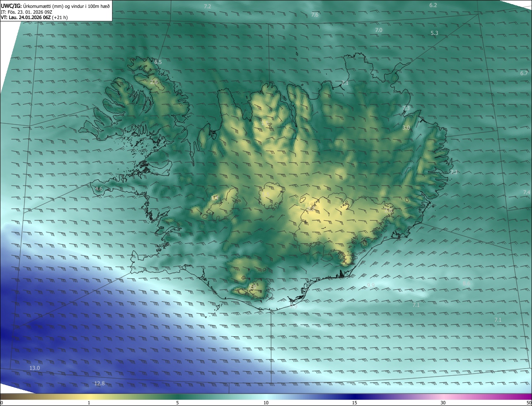Click the map value label "7.6"

tap(315, 15)
